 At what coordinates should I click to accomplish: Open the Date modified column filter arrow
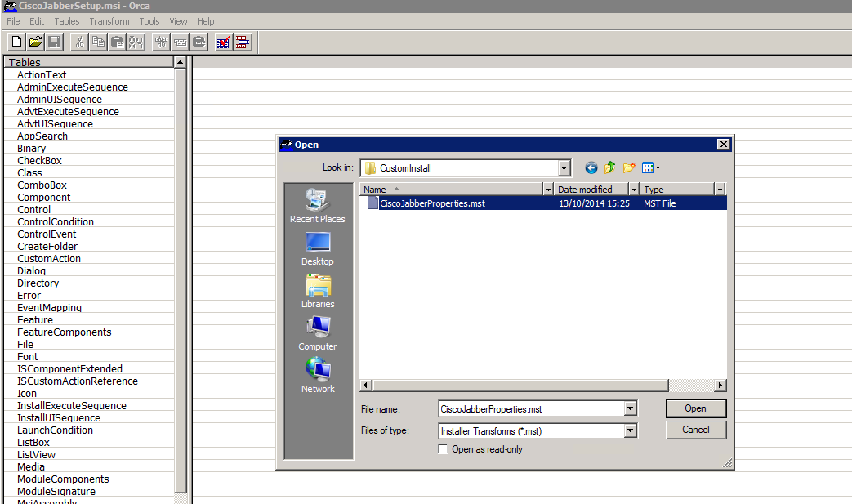[x=634, y=189]
